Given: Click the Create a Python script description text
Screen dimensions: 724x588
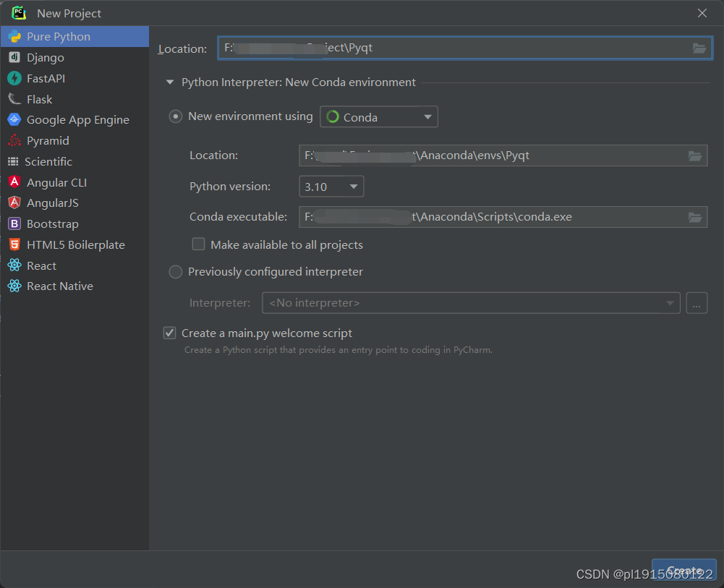Looking at the screenshot, I should click(338, 350).
